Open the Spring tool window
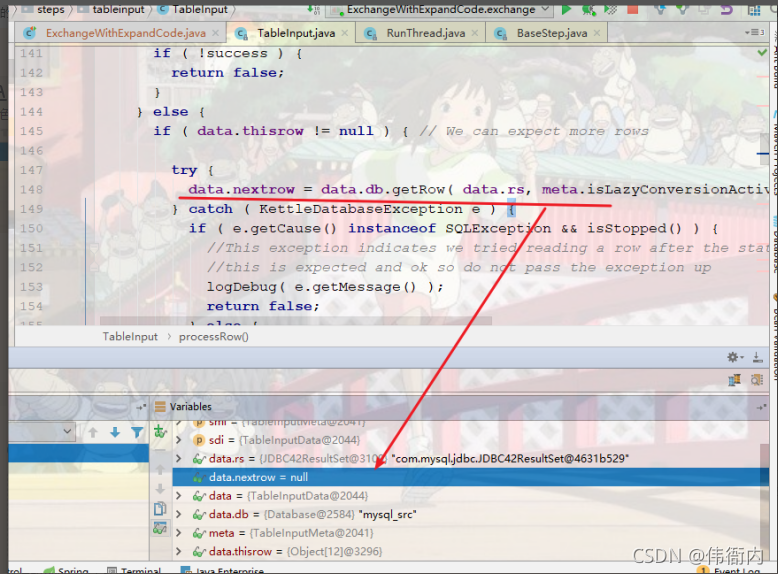This screenshot has height=574, width=778. pos(66,570)
